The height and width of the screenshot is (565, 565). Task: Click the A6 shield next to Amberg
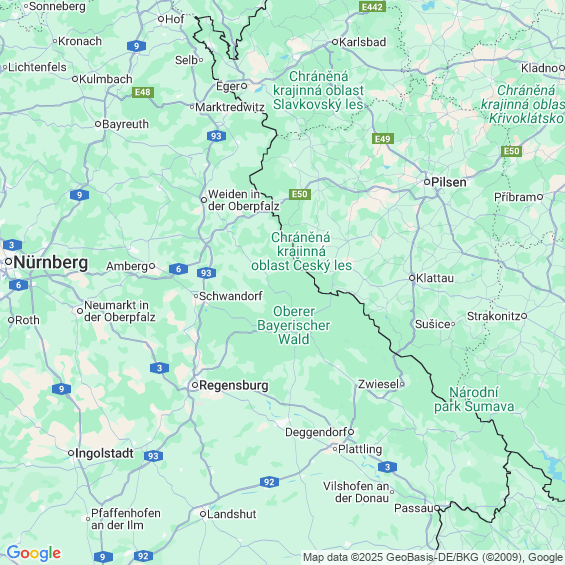[x=178, y=269]
